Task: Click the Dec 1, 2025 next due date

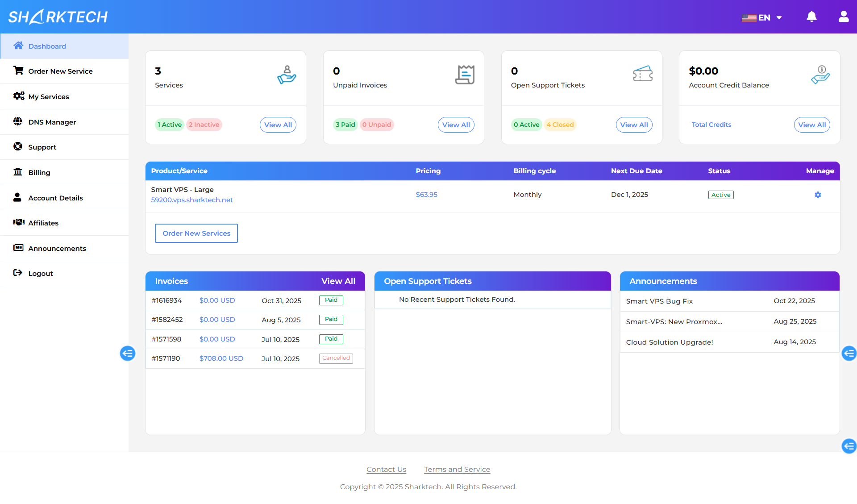Action: (x=629, y=195)
